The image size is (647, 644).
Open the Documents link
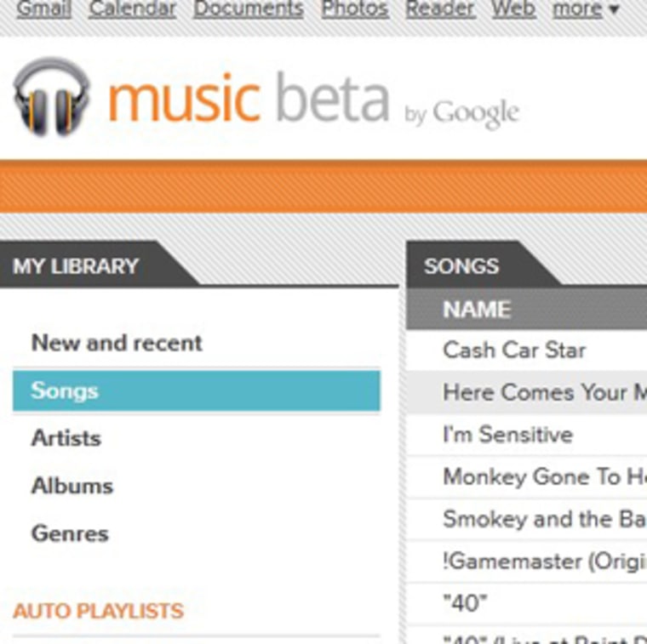248,9
